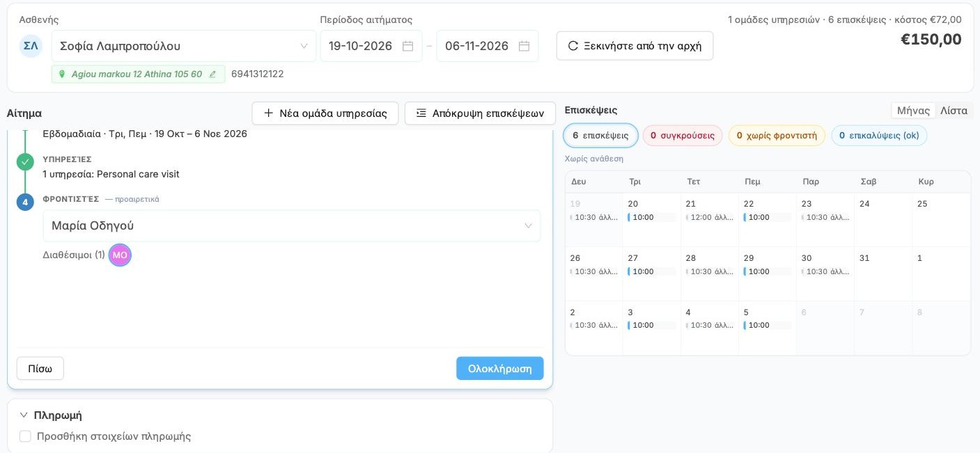980x453 pixels.
Task: Open the 10:30 event on day 26
Action: click(594, 272)
